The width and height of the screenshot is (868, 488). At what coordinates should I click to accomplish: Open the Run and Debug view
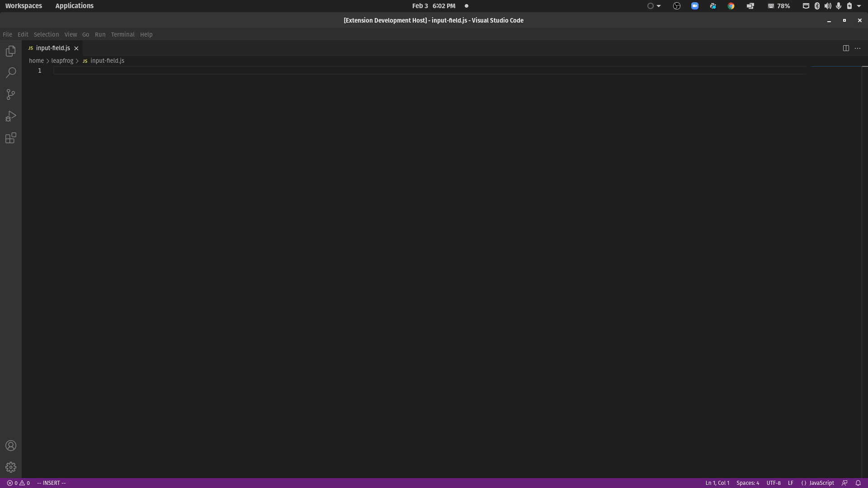click(x=11, y=116)
